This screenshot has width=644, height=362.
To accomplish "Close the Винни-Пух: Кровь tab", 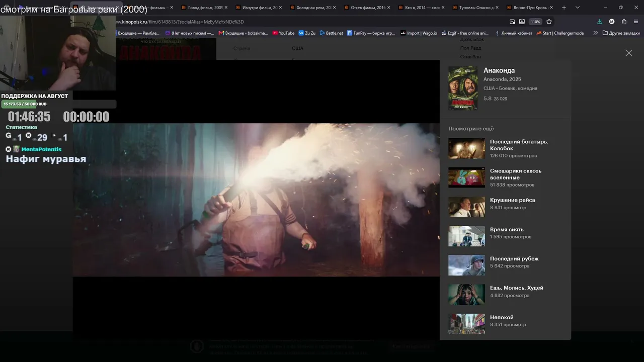I will (551, 8).
